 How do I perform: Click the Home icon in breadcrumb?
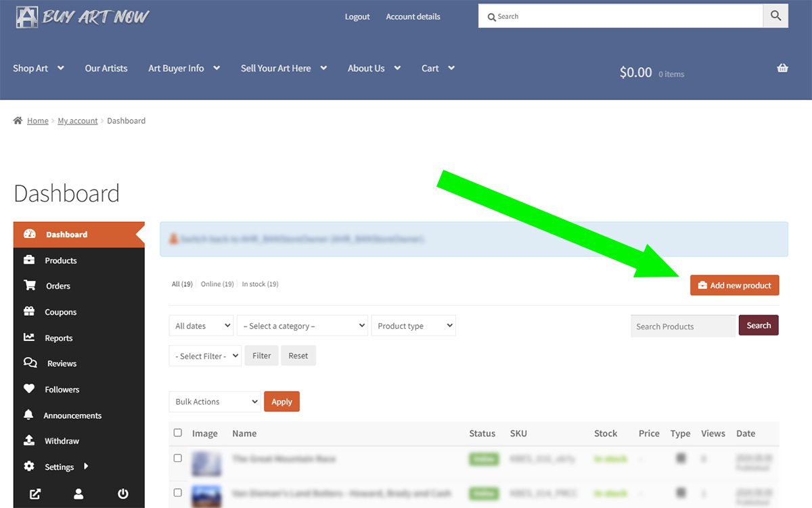click(x=18, y=120)
